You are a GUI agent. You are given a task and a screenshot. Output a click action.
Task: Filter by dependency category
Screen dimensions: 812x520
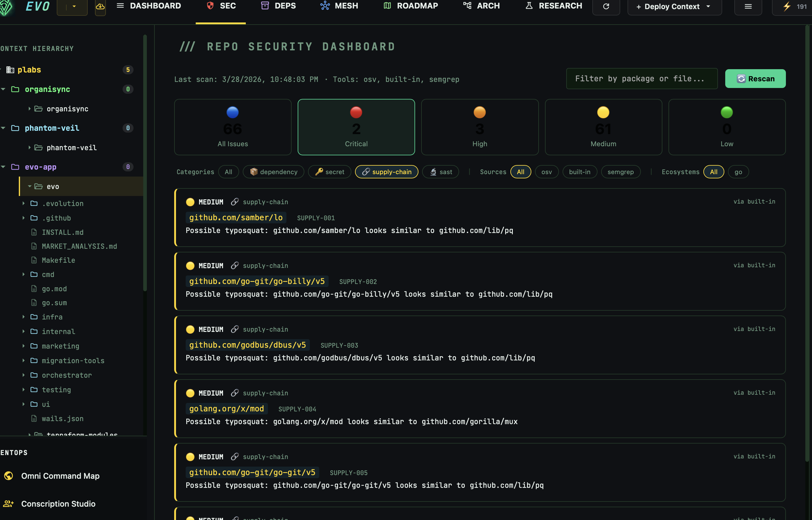(x=273, y=172)
